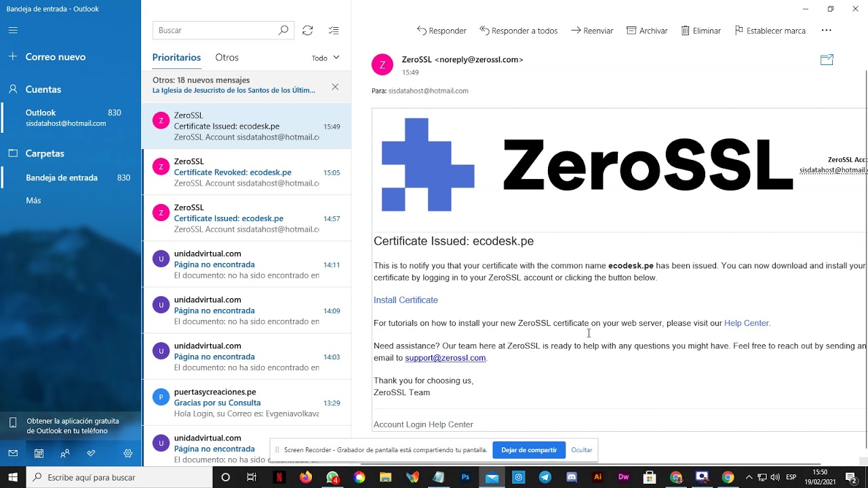Open the puertasycreaciones.pe Gracias por su Consulta email
This screenshot has width=868, height=488.
click(247, 403)
